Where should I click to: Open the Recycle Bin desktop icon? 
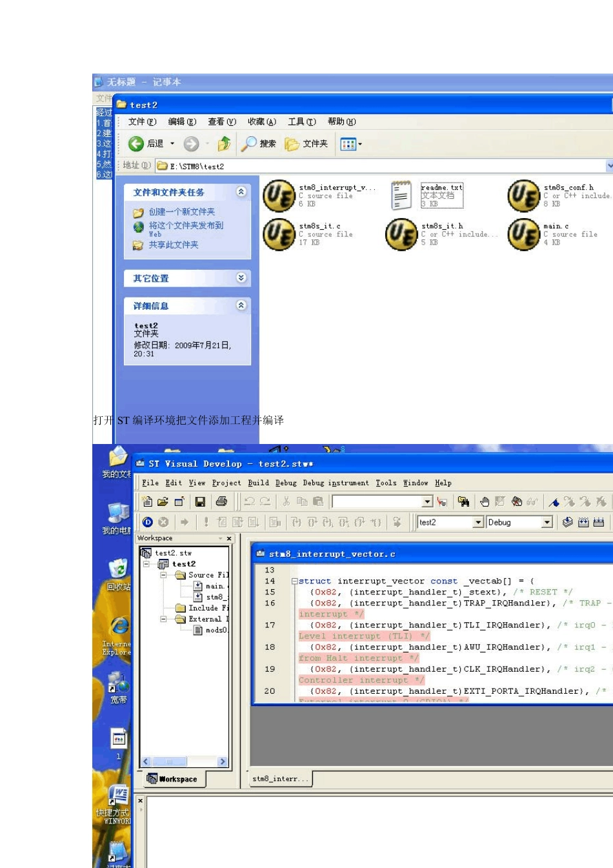click(x=117, y=574)
